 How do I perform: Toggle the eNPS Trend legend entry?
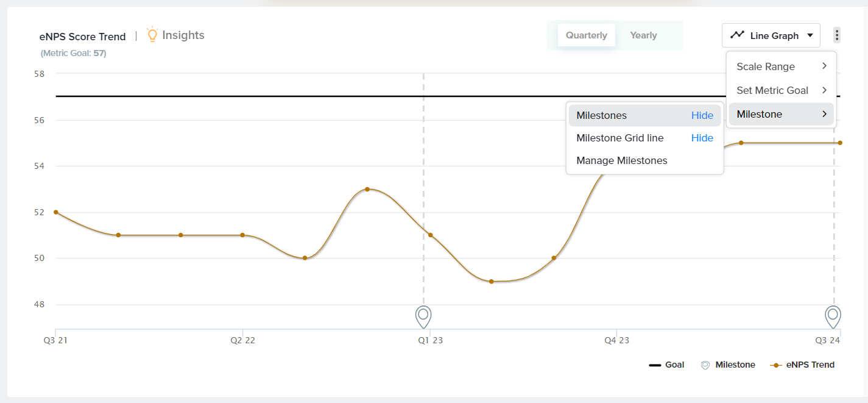click(x=802, y=365)
